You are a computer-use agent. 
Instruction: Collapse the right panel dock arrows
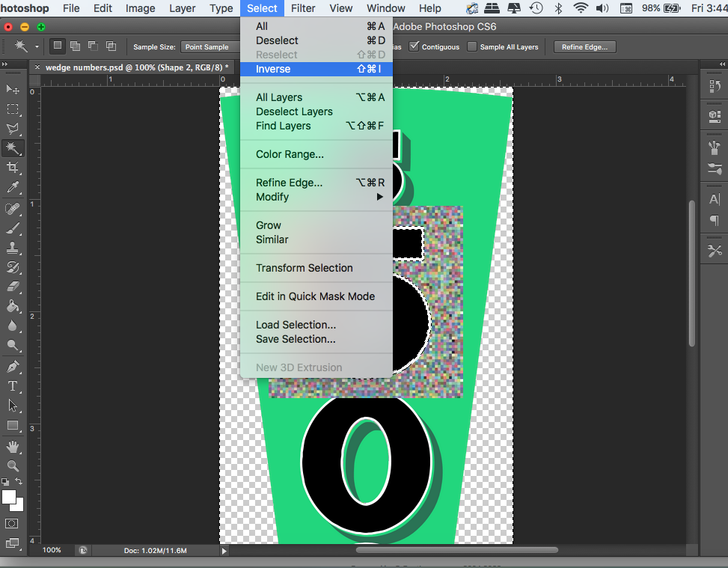[x=723, y=64]
